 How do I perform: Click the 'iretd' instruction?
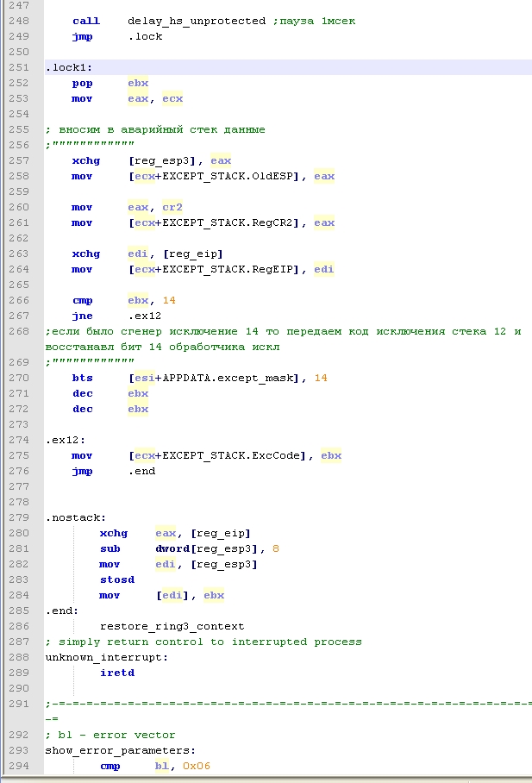(x=117, y=673)
